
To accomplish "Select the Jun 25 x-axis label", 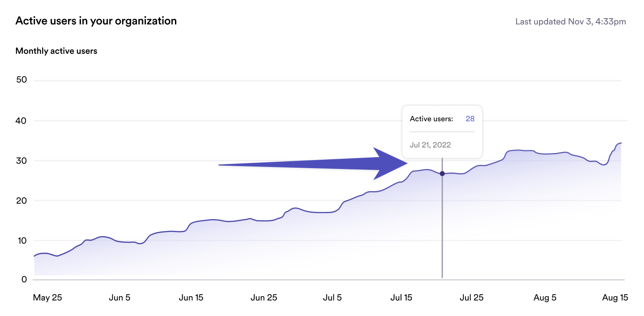I will tap(264, 298).
